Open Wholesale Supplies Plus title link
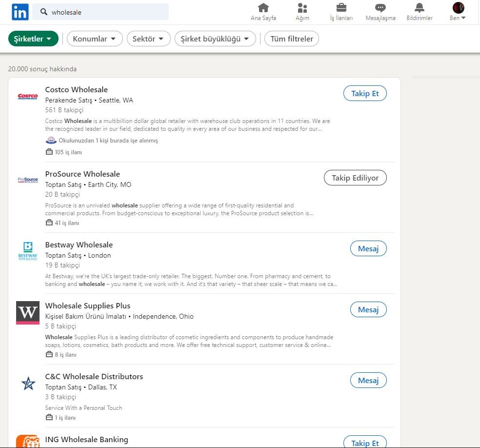Screen dimensions: 480x448 coord(88,305)
